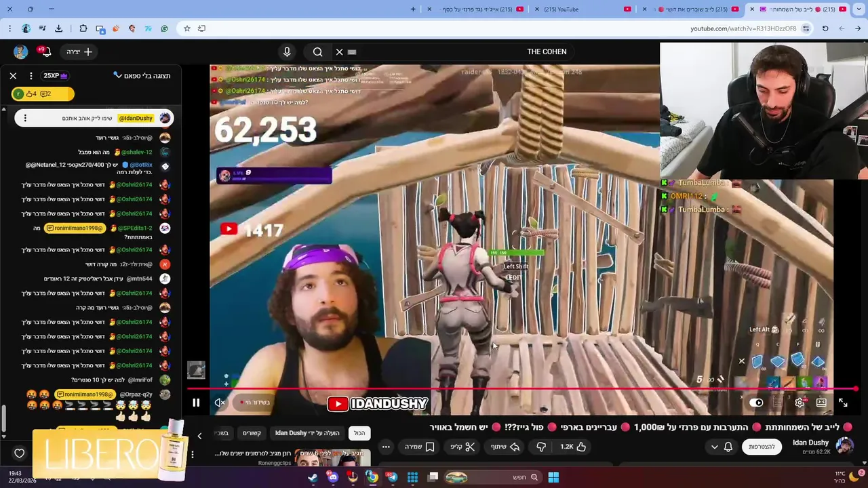Screen dimensions: 868x488
Task: Open Telegram from the taskbar
Action: [x=392, y=477]
